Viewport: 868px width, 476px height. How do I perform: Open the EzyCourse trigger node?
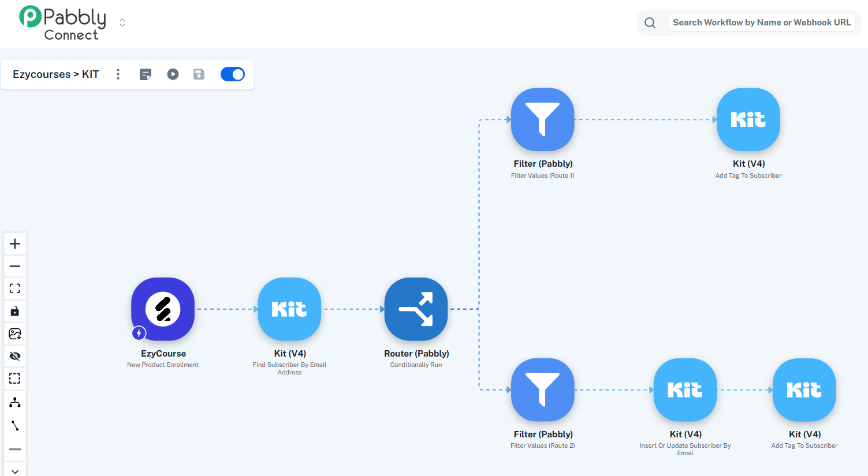coord(163,309)
